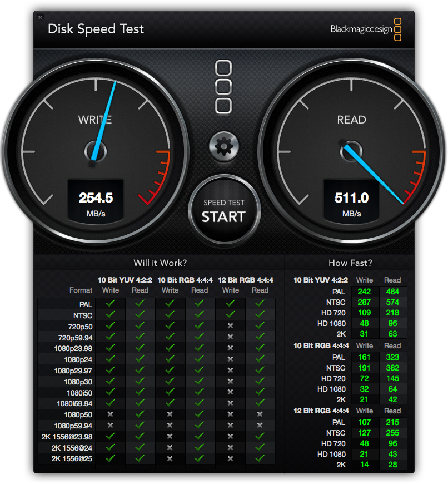
Task: Click 10 Bit RGB 4:4:4 header in Will it Work
Action: (185, 280)
